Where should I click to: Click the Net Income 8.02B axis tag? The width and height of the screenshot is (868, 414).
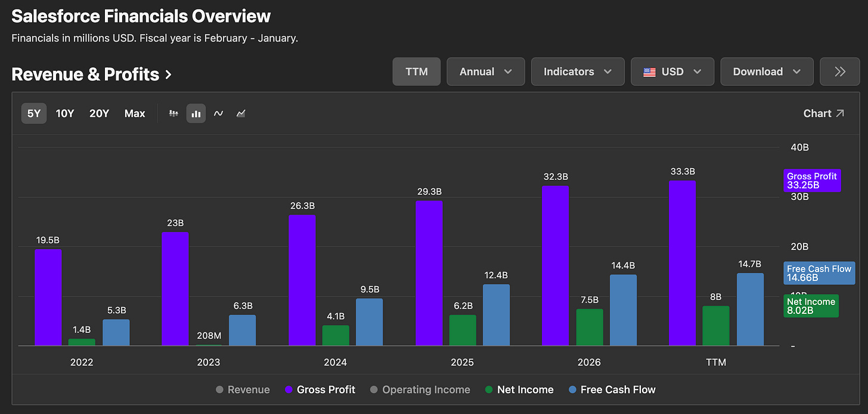point(811,306)
